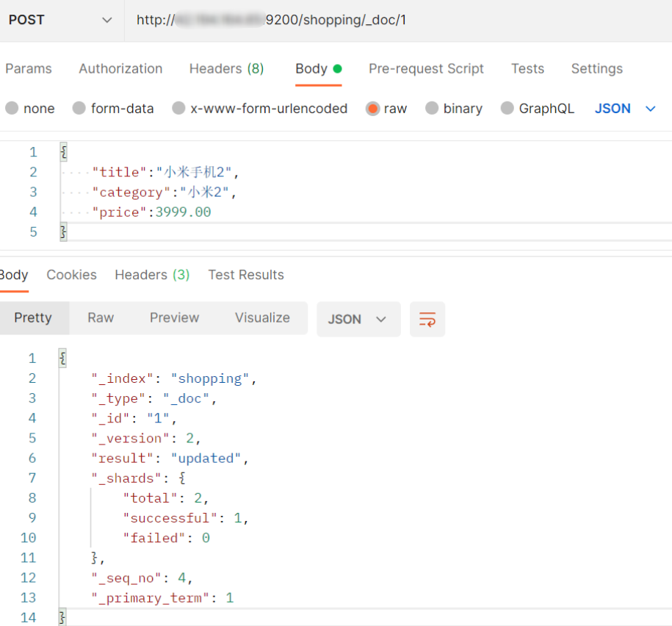The height and width of the screenshot is (626, 672).
Task: Open the POST method dropdown
Action: pos(60,21)
